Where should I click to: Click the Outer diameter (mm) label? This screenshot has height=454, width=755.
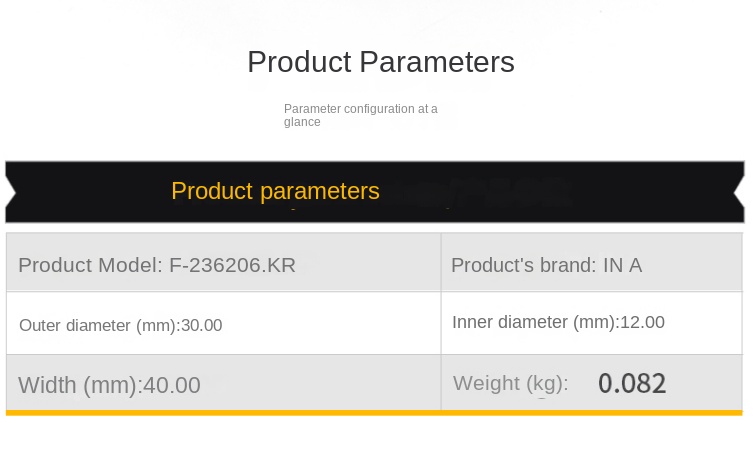point(99,325)
